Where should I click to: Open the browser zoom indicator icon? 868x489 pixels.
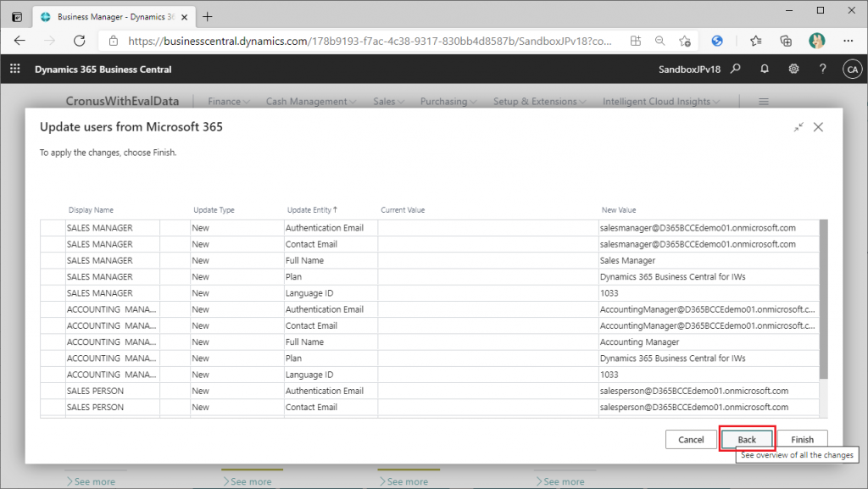[659, 41]
